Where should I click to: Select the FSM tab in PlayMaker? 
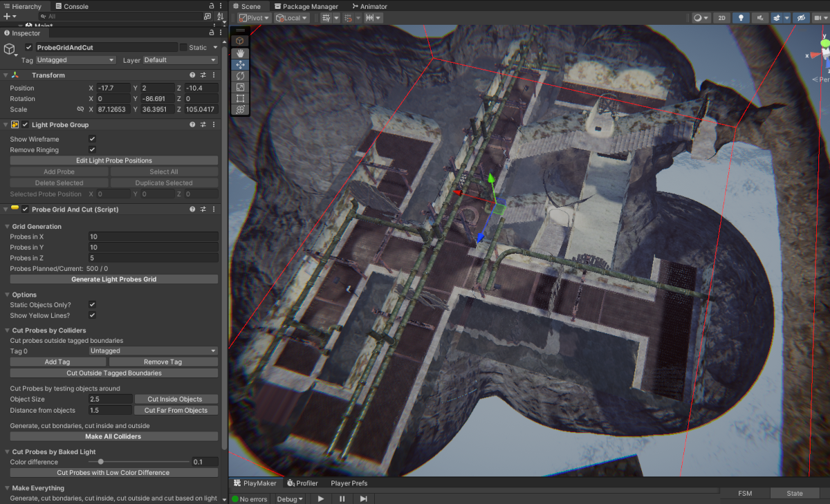745,493
